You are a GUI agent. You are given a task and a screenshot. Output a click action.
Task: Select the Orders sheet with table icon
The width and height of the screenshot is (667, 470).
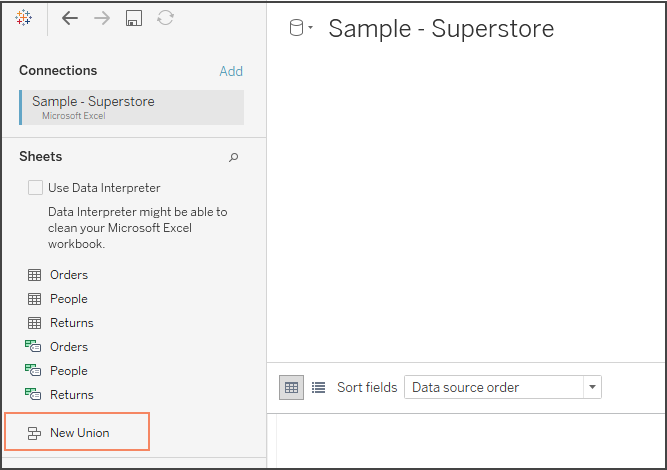pyautogui.click(x=58, y=275)
